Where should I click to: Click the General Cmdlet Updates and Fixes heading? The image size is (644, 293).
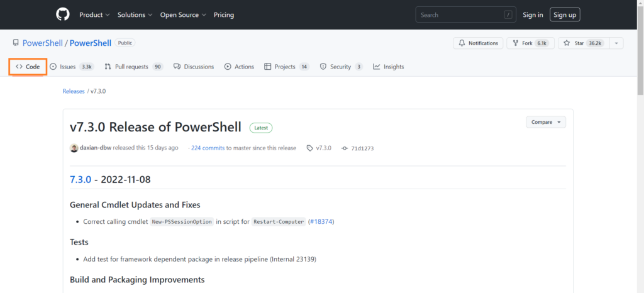[135, 204]
